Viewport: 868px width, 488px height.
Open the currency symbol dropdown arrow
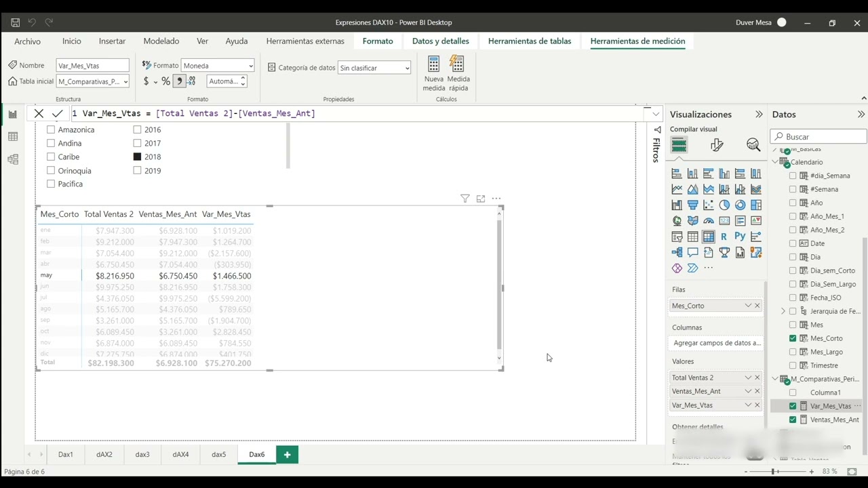click(x=155, y=82)
